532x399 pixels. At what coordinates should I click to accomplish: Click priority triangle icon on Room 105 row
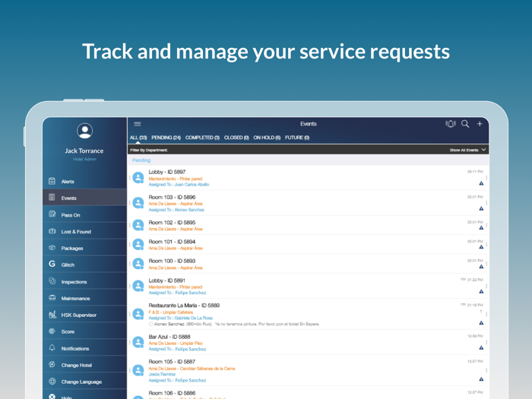(x=481, y=379)
